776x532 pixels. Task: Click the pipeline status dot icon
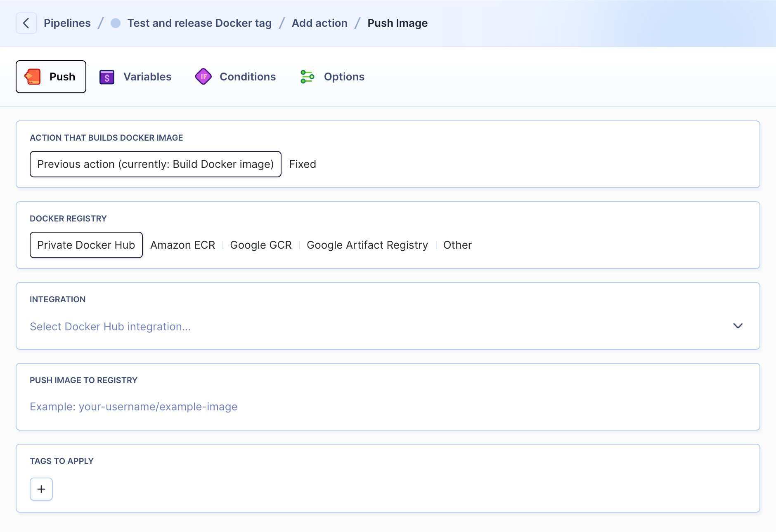tap(116, 23)
